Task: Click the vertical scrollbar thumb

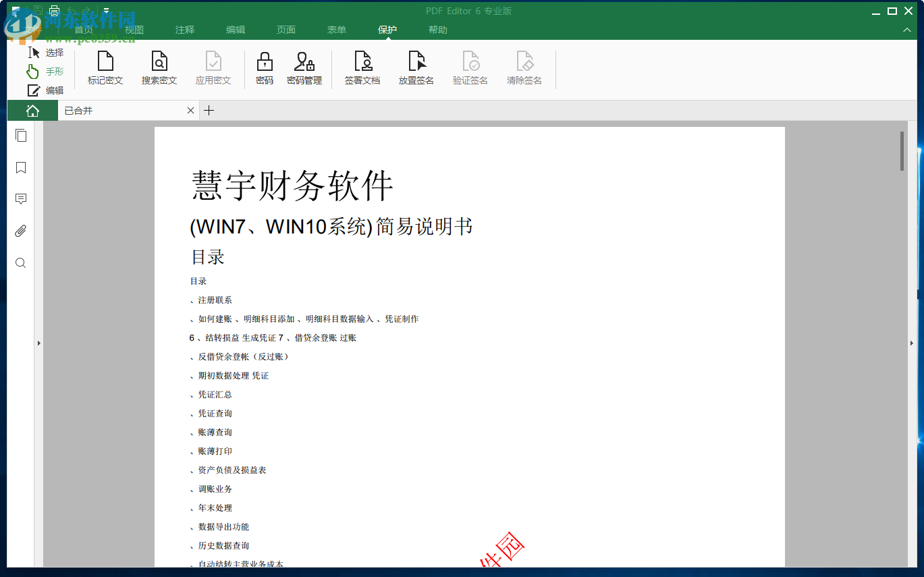Action: (x=902, y=151)
